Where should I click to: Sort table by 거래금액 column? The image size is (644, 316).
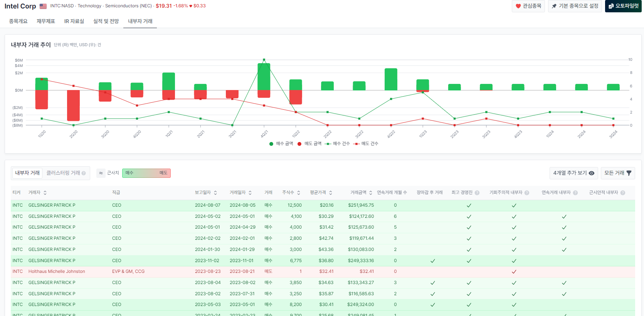361,193
